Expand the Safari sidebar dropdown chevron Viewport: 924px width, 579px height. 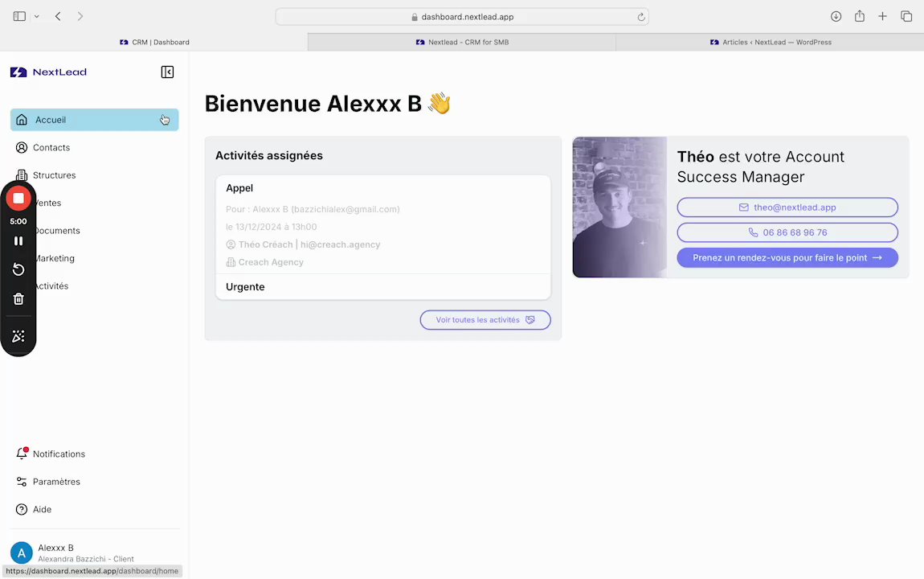pos(36,17)
